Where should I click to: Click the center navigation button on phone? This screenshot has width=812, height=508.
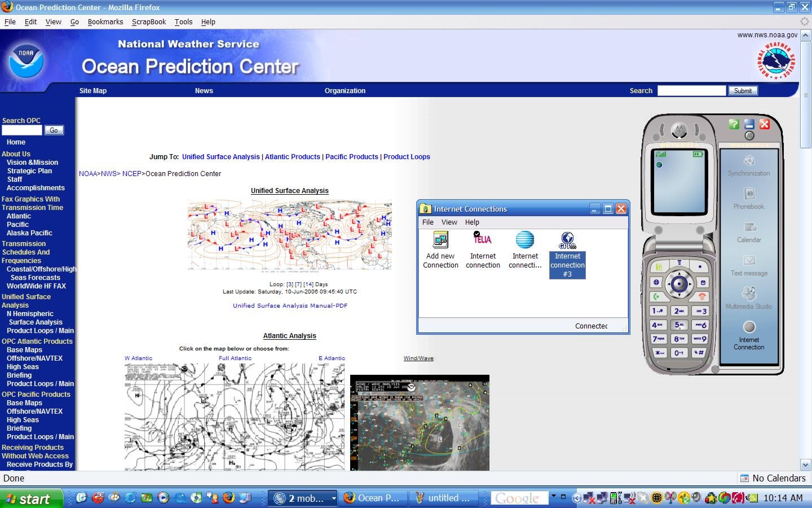click(679, 283)
